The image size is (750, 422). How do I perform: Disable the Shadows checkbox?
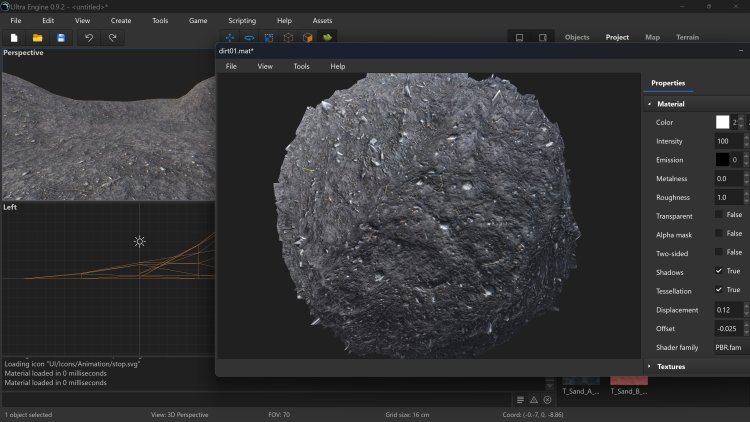tap(719, 271)
